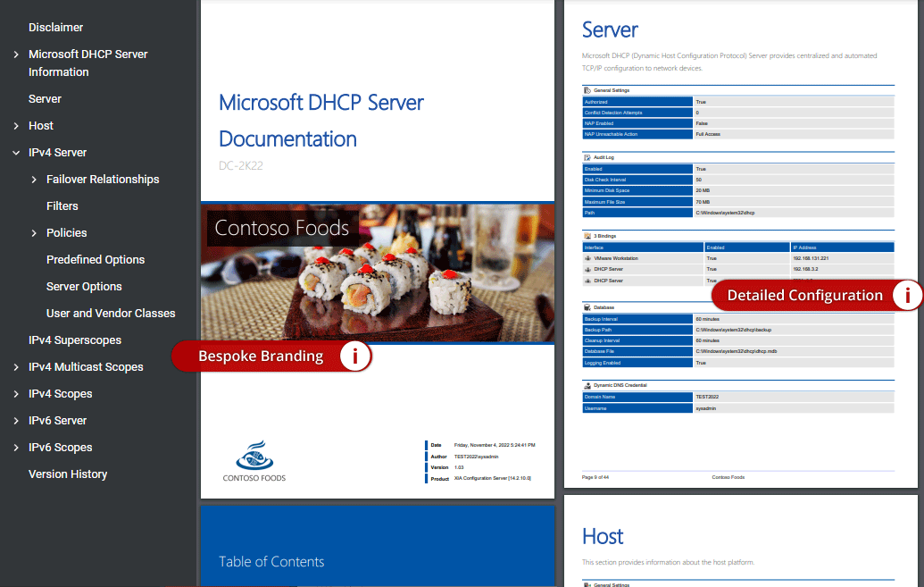Image resolution: width=924 pixels, height=587 pixels.
Task: Click the Bespoke Branding info icon
Action: coord(354,356)
